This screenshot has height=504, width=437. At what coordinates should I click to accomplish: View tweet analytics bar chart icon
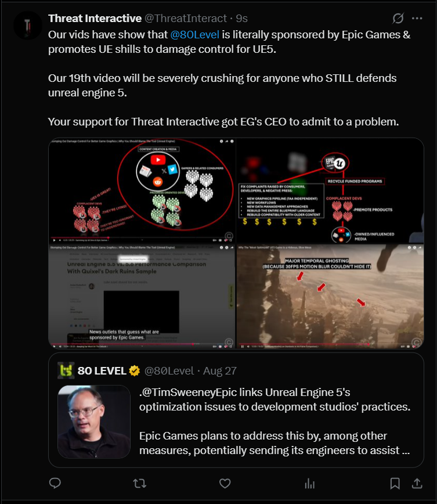pos(310,483)
